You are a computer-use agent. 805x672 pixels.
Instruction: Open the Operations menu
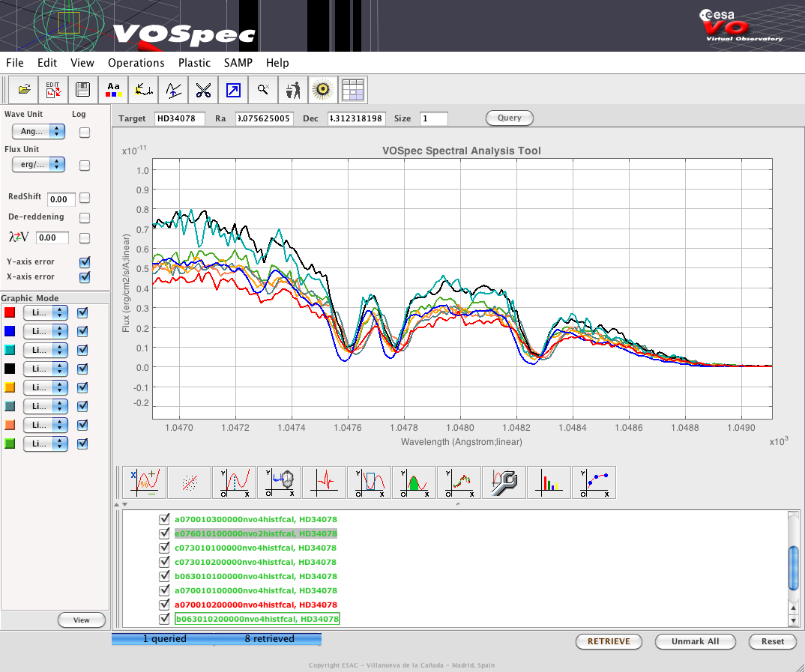136,63
